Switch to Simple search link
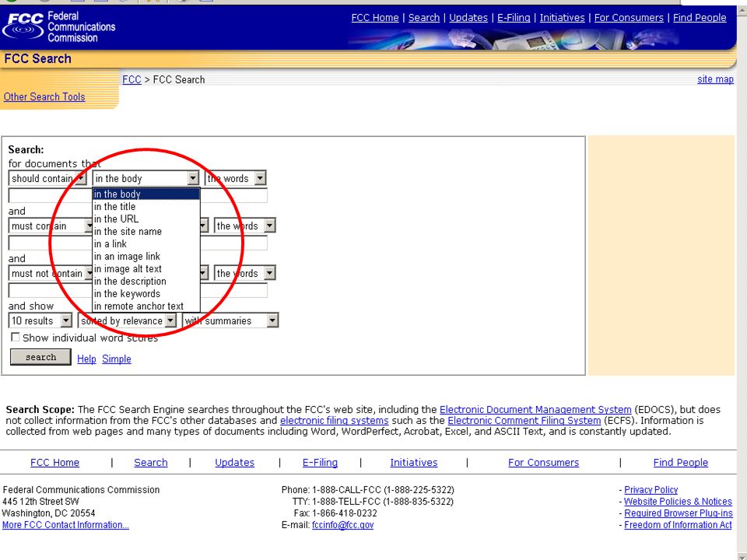 (116, 359)
